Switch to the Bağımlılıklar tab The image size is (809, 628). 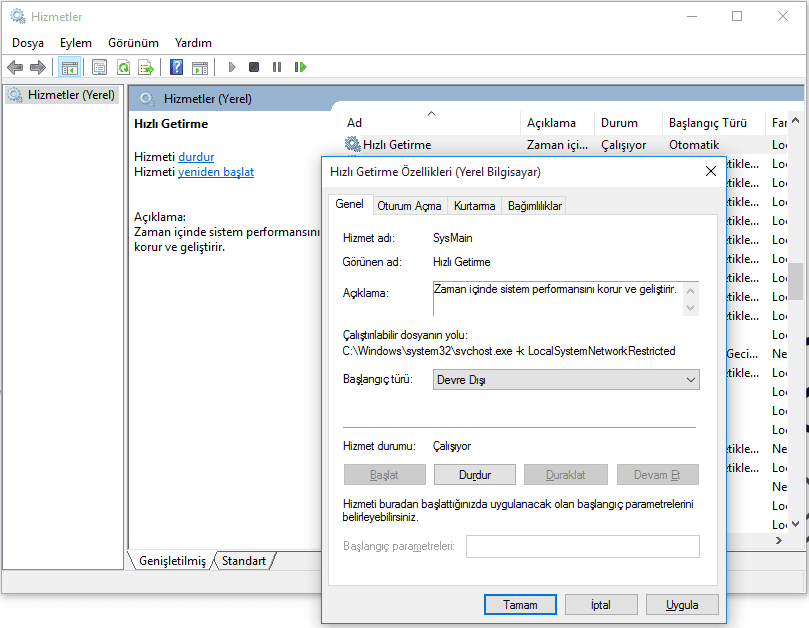535,206
